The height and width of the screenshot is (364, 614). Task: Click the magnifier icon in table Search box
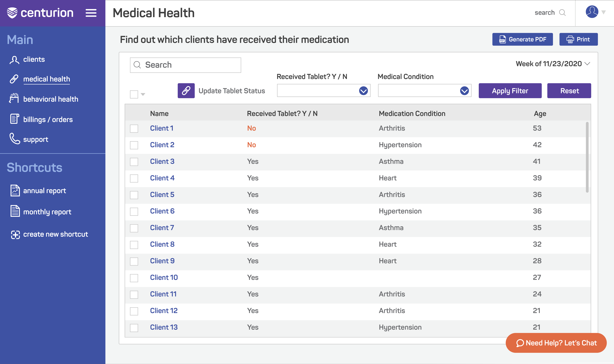137,65
